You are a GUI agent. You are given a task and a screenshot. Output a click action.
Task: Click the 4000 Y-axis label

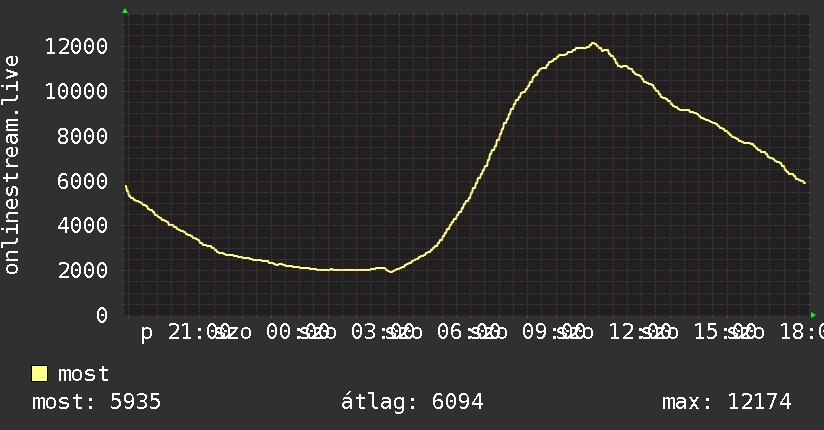(x=83, y=226)
